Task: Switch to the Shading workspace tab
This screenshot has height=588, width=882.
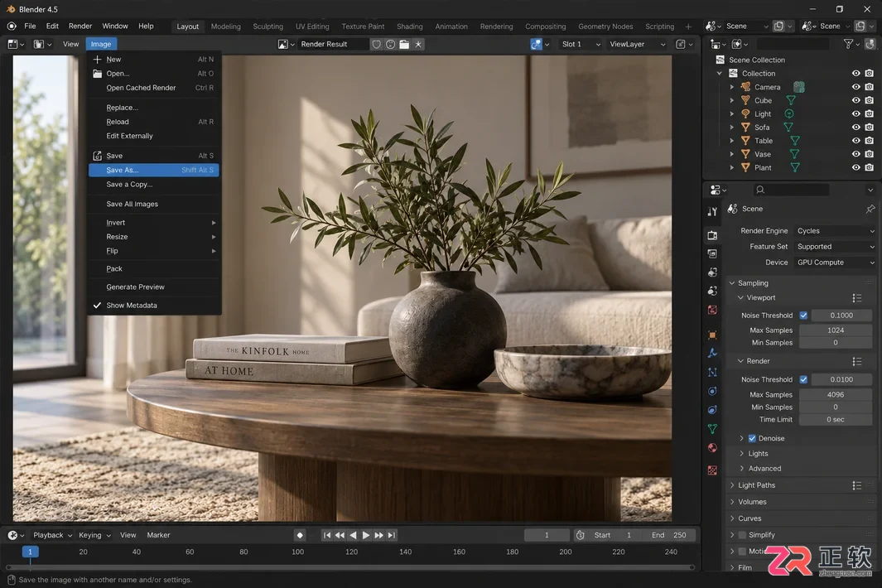Action: coord(409,27)
